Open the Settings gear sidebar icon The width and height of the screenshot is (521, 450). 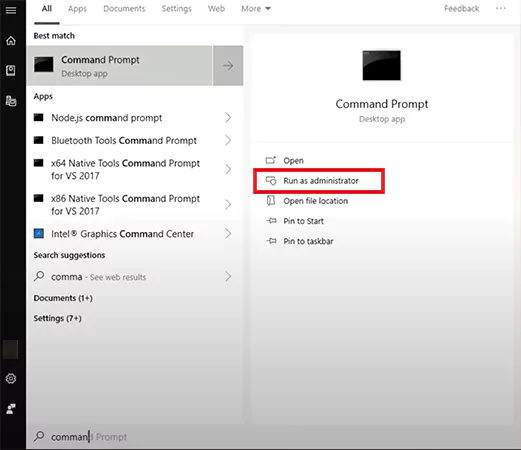(11, 379)
